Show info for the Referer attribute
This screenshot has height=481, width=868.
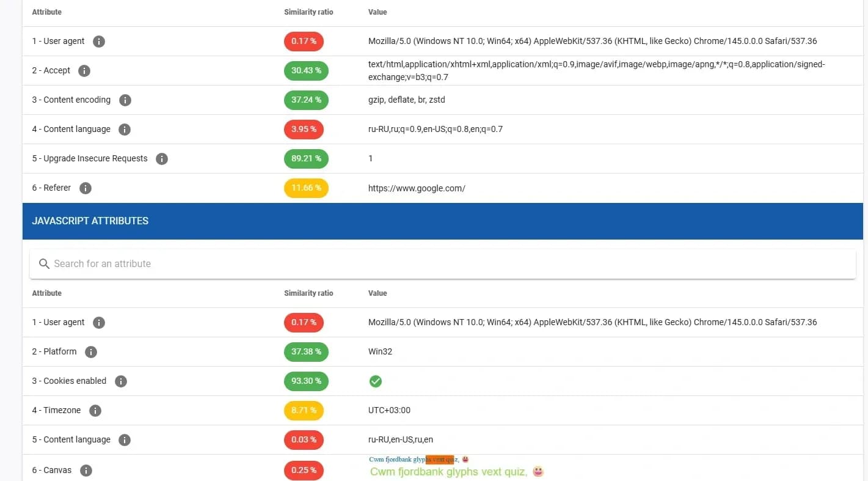86,188
